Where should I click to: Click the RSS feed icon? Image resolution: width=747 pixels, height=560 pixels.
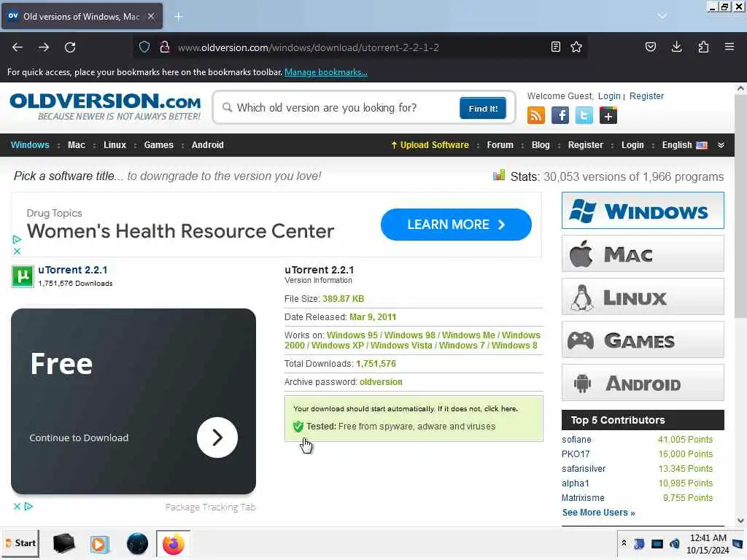pyautogui.click(x=536, y=115)
